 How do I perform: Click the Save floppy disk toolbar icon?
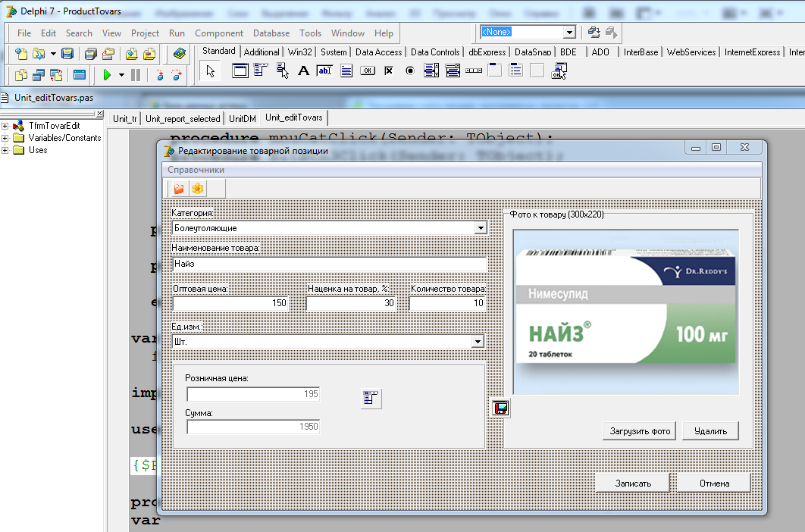[x=67, y=53]
